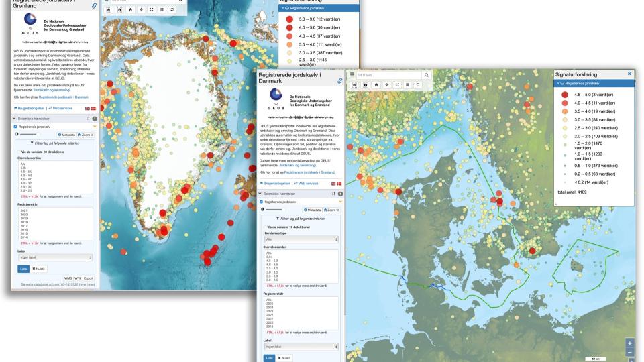
Task: Toggle Registrerede jordskælv layer in Denmark panel
Action: click(261, 201)
